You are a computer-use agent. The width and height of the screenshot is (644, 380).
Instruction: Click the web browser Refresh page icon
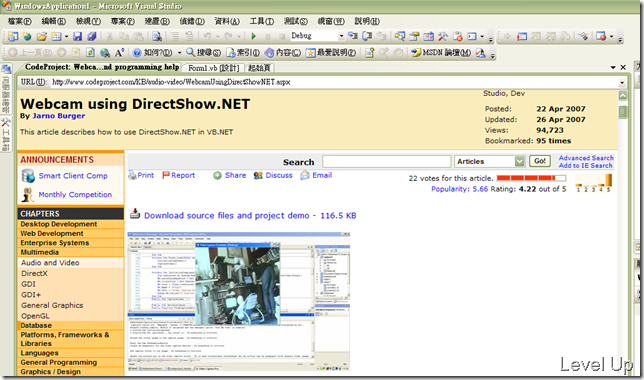pos(90,53)
